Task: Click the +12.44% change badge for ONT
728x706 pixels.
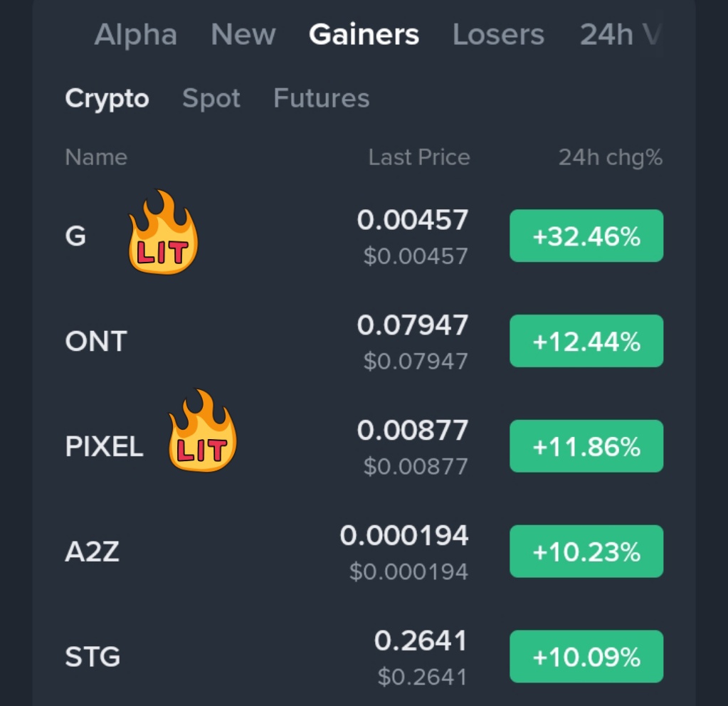Action: click(x=586, y=342)
